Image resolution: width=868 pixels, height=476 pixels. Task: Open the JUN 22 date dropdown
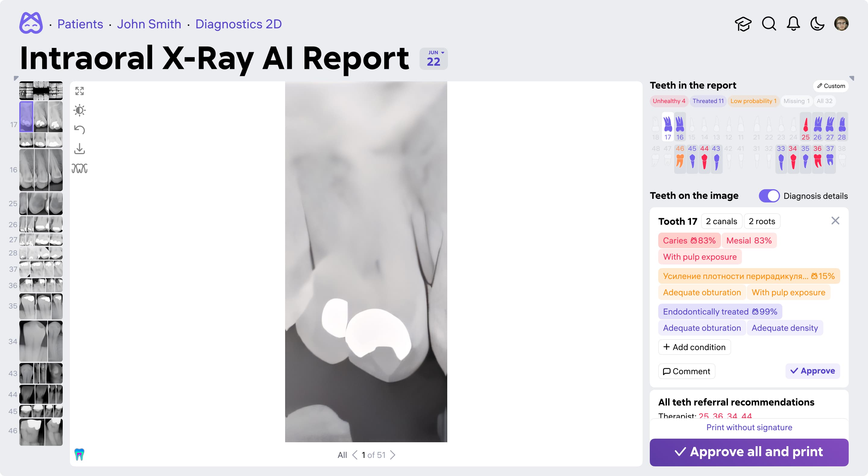[x=433, y=59]
